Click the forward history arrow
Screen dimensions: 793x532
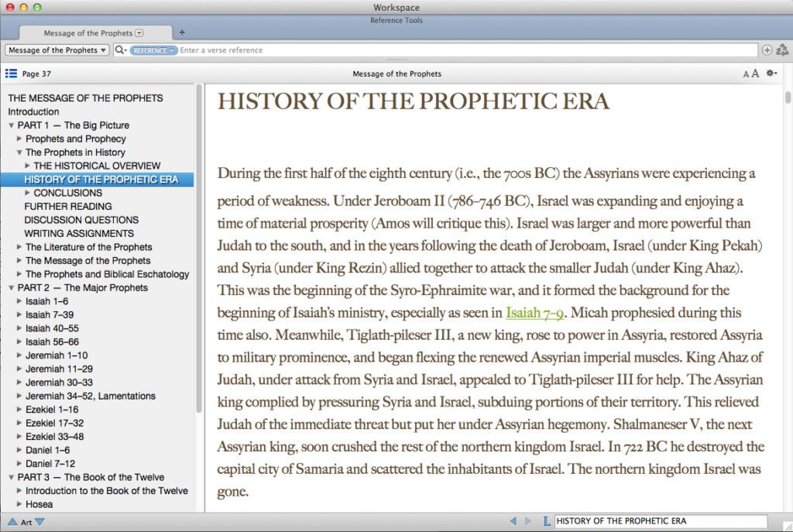(528, 521)
